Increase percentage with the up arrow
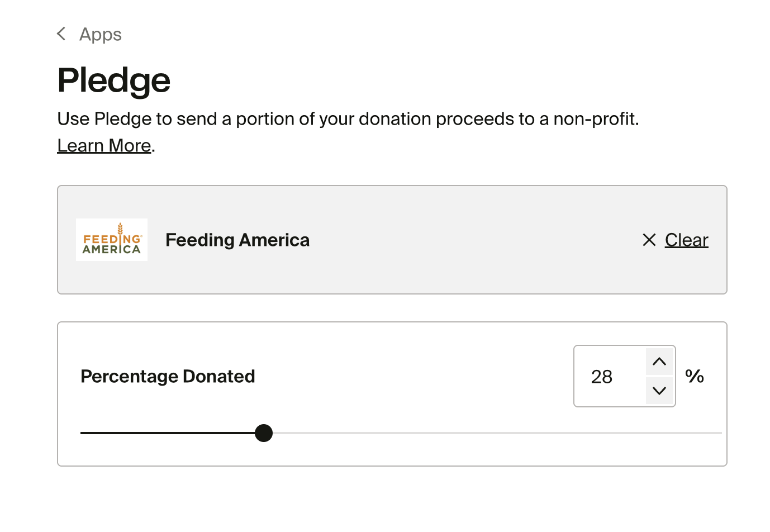The height and width of the screenshot is (532, 770). [659, 362]
